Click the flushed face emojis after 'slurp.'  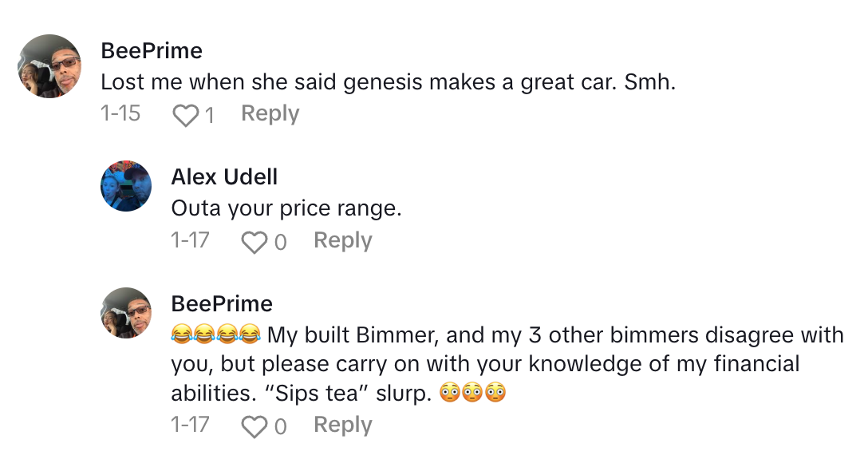click(473, 394)
